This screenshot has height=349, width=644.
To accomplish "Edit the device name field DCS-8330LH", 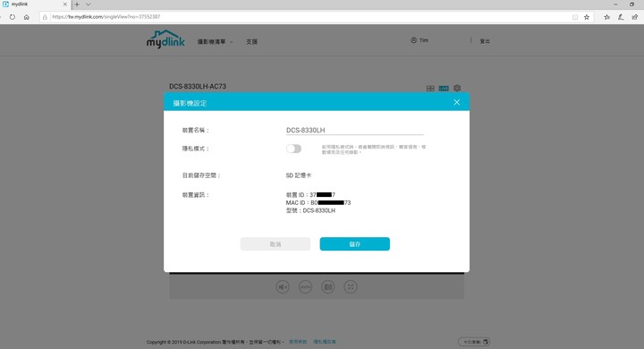I will (x=354, y=130).
